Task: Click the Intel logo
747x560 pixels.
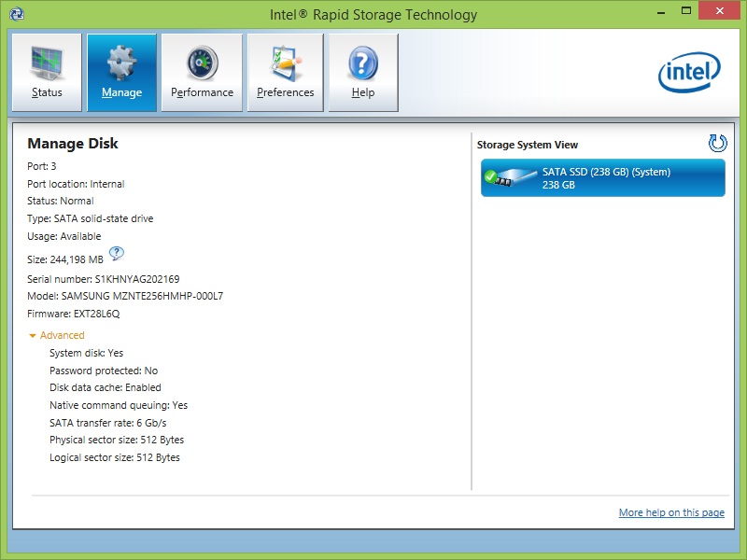Action: click(x=689, y=72)
